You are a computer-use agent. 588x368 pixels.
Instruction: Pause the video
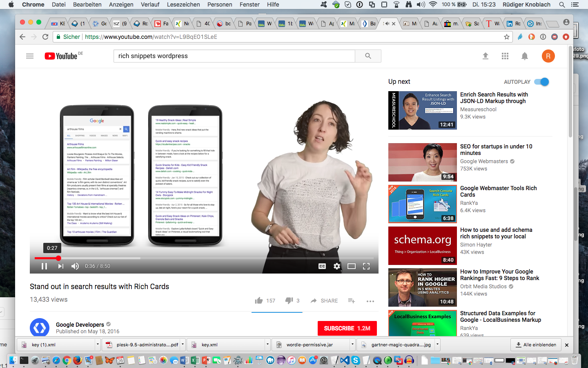point(44,266)
